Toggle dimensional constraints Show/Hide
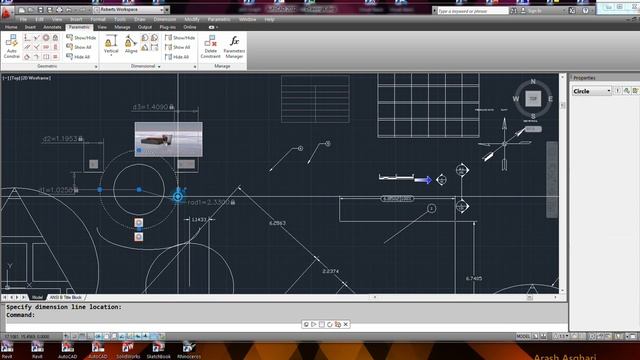 click(180, 38)
